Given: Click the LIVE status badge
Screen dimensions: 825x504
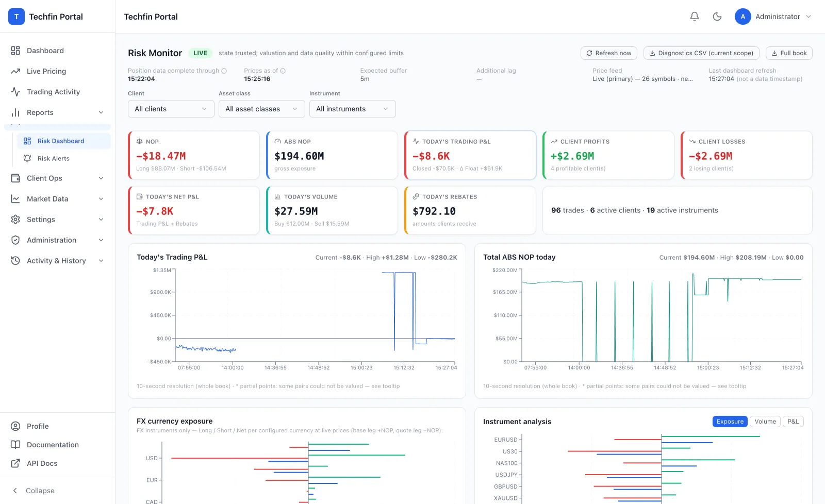Looking at the screenshot, I should 201,53.
